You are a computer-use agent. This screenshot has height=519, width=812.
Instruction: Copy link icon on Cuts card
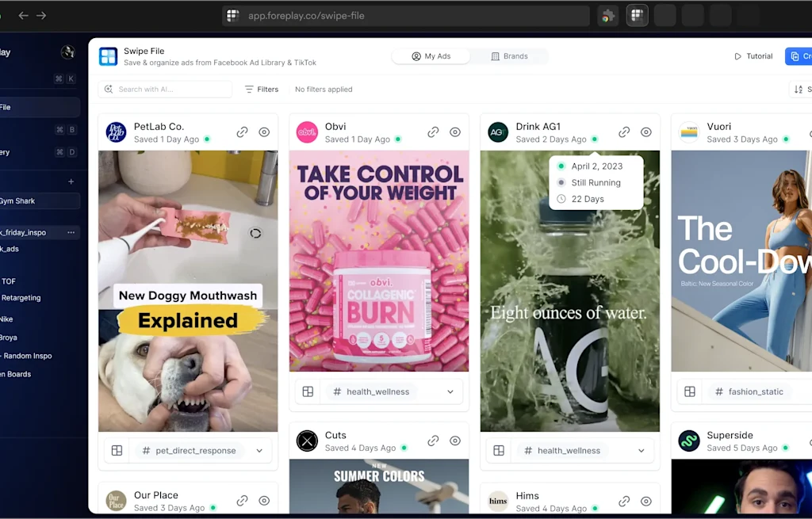tap(433, 441)
